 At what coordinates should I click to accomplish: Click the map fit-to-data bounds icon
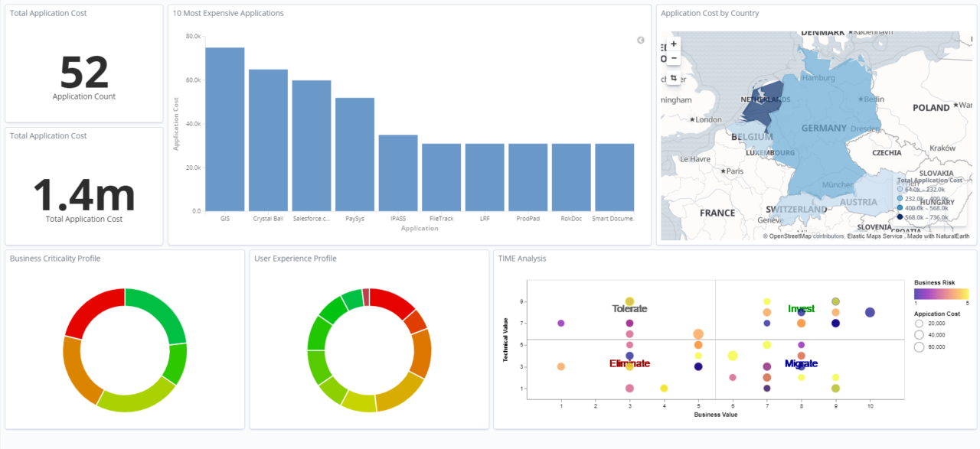[x=674, y=78]
